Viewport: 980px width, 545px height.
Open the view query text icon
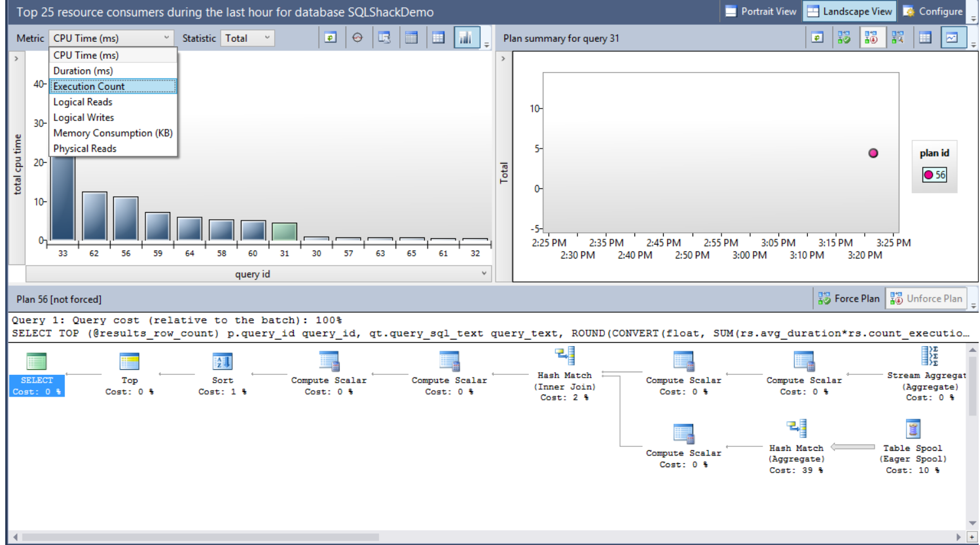click(384, 38)
